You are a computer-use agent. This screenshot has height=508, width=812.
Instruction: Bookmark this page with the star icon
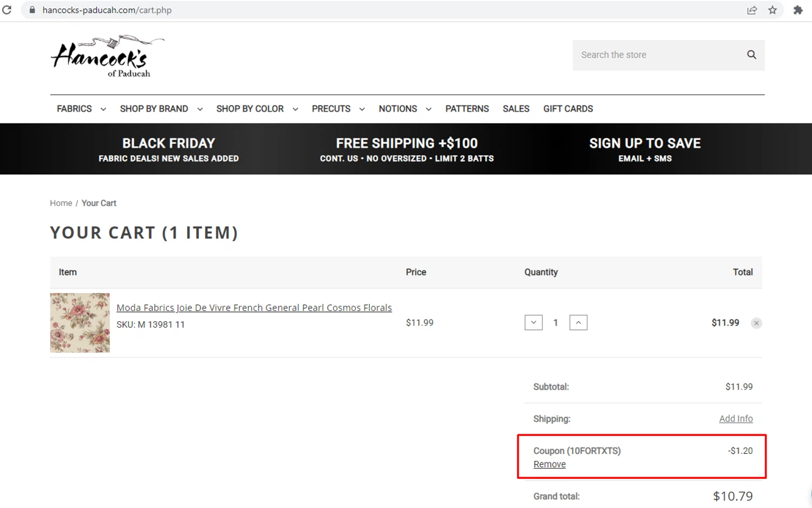tap(772, 10)
